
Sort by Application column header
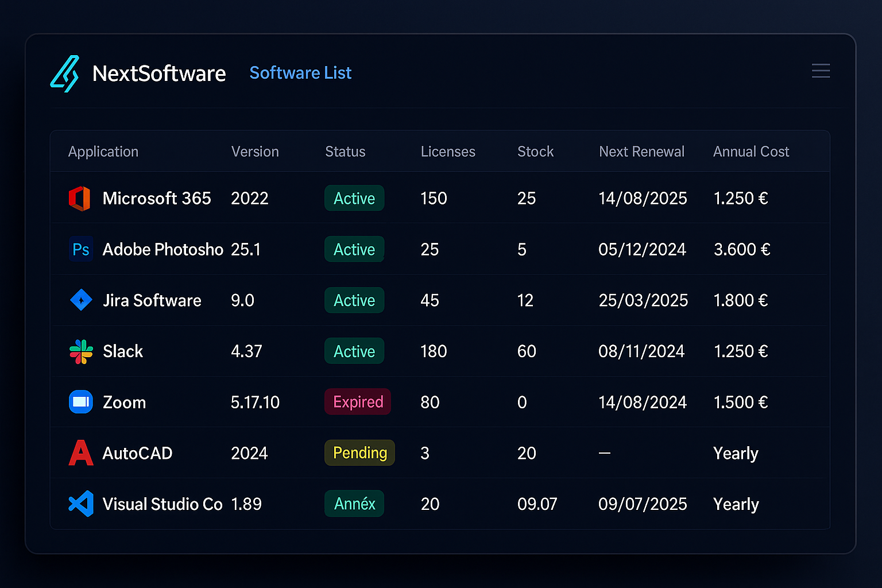tap(103, 152)
